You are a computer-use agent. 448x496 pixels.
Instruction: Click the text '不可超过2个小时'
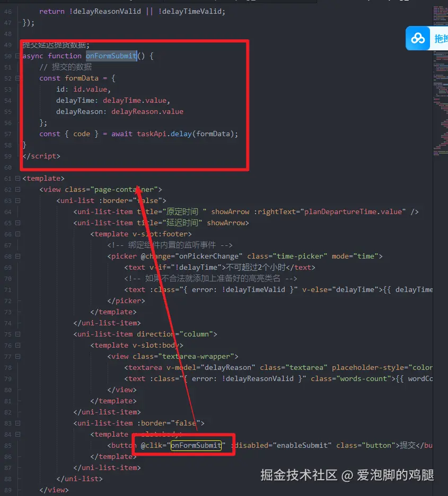coord(256,268)
